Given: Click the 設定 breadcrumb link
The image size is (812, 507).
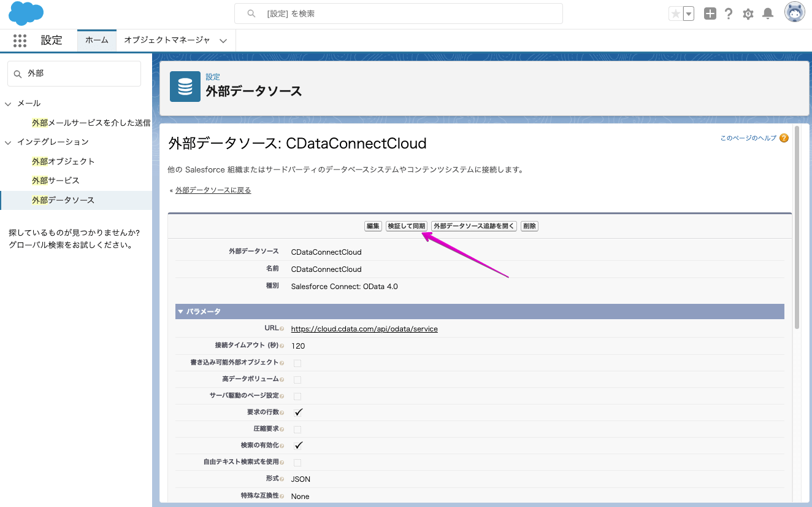Looking at the screenshot, I should tap(213, 77).
